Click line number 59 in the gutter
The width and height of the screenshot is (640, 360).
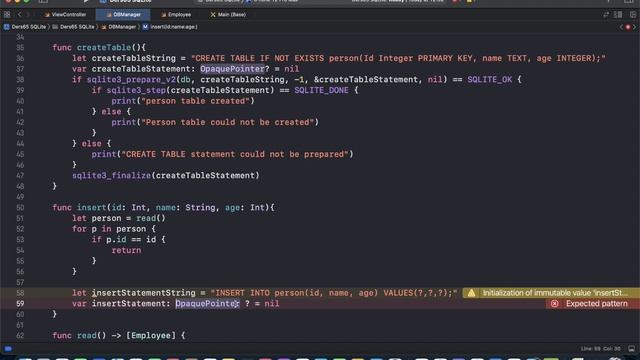coord(20,304)
